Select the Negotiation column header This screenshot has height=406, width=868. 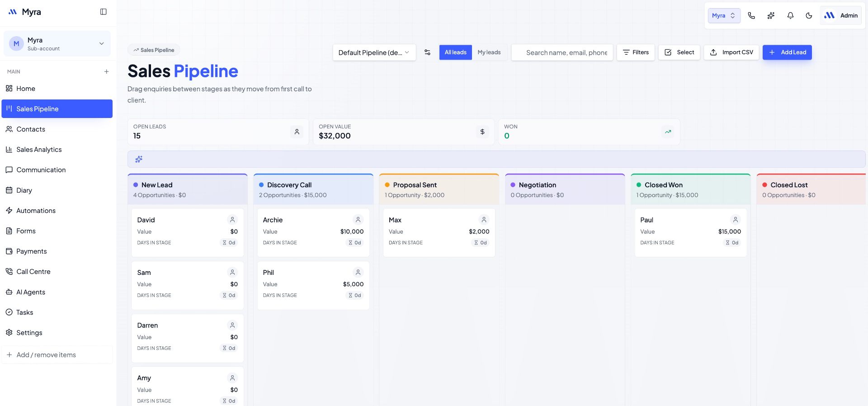click(x=565, y=189)
